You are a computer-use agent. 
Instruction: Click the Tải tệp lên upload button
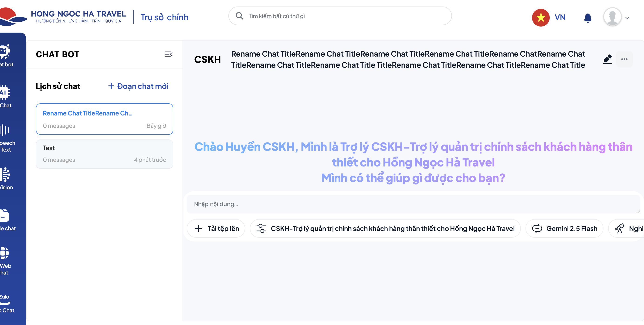pos(216,228)
